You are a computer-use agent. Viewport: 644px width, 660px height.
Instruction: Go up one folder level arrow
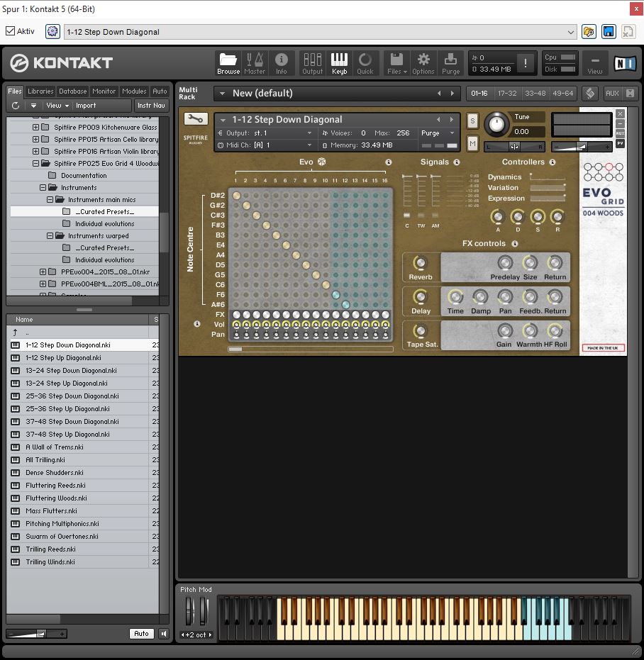click(15, 332)
